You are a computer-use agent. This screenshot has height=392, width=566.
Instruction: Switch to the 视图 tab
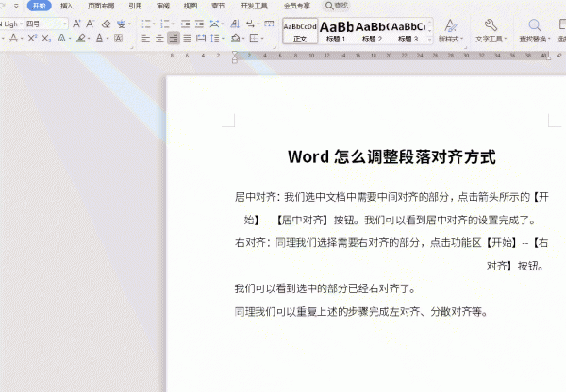click(x=191, y=6)
